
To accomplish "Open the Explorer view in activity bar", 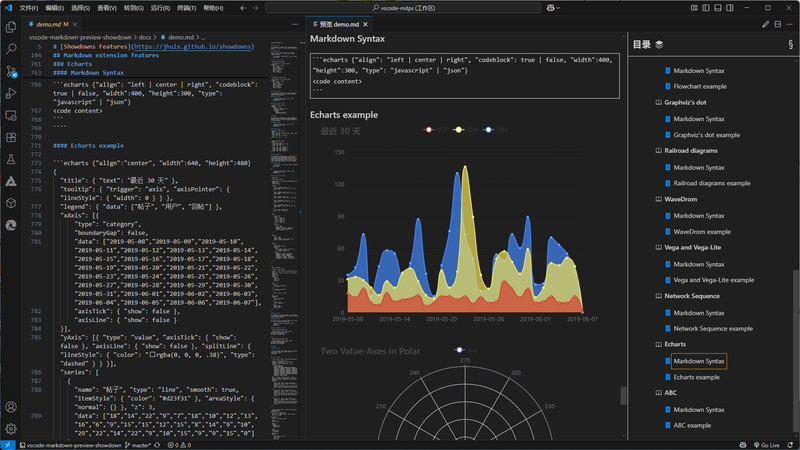I will pyautogui.click(x=11, y=27).
